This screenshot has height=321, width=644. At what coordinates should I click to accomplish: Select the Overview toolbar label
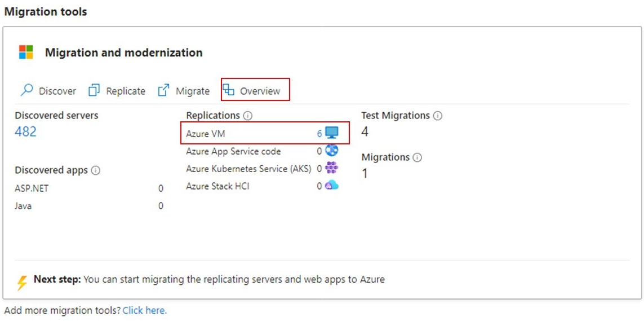[260, 91]
